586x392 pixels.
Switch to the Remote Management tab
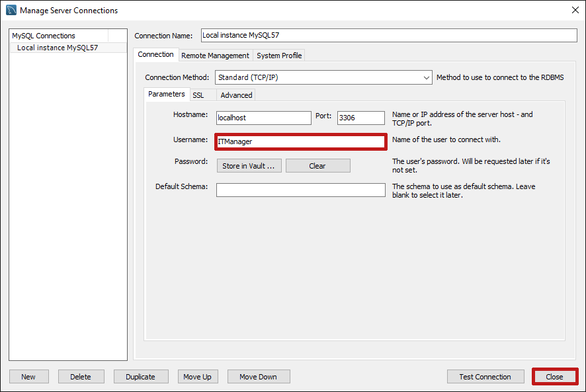point(215,56)
